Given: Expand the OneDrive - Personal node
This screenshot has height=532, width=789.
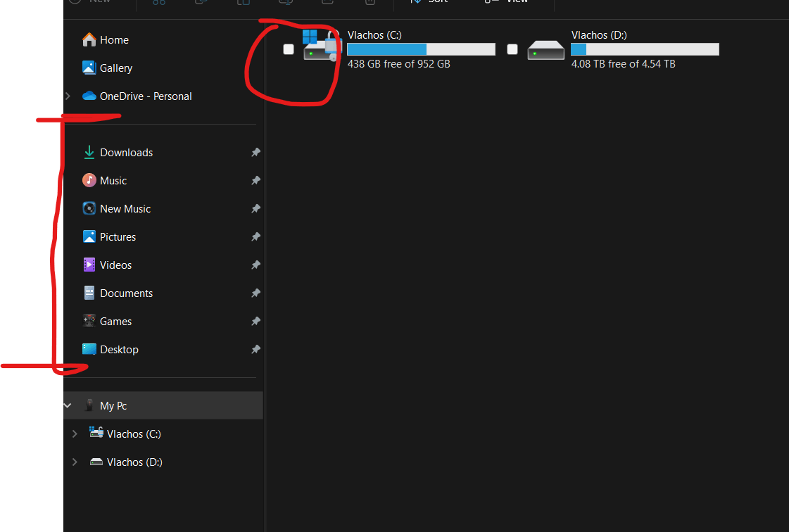Looking at the screenshot, I should pos(68,96).
